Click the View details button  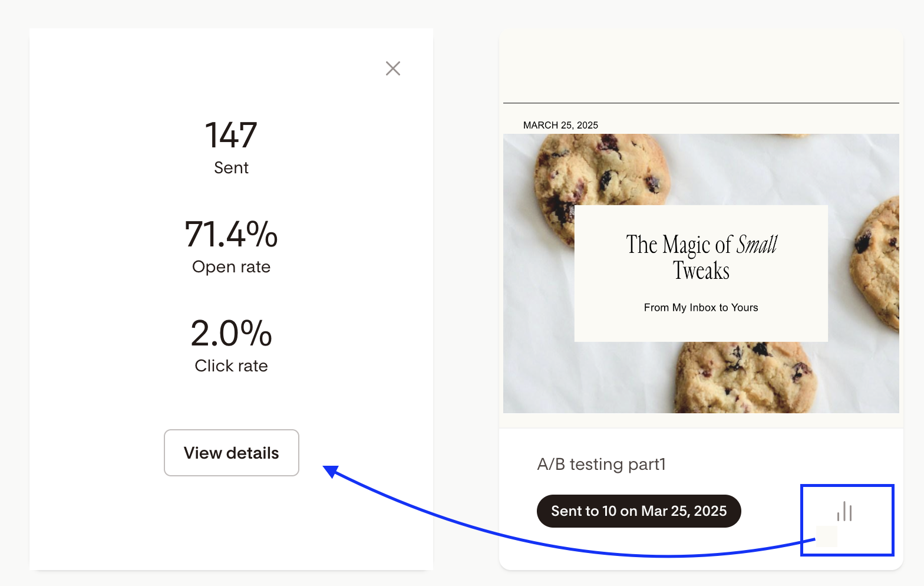tap(232, 453)
